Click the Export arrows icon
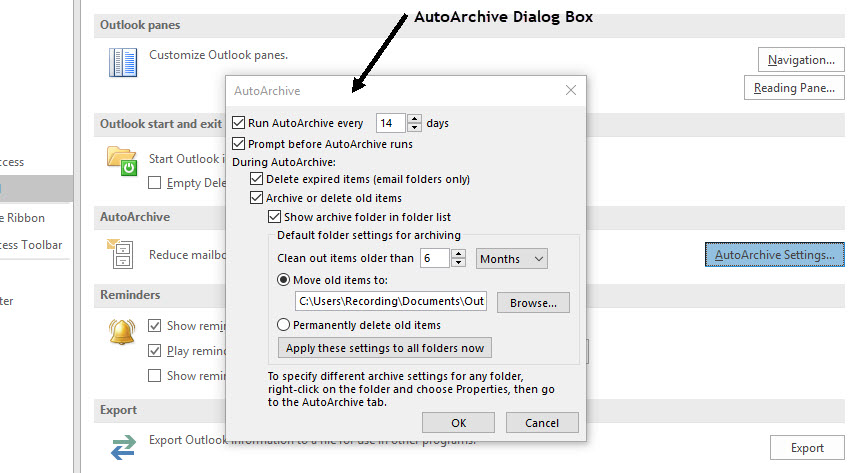The height and width of the screenshot is (473, 850). click(x=123, y=448)
